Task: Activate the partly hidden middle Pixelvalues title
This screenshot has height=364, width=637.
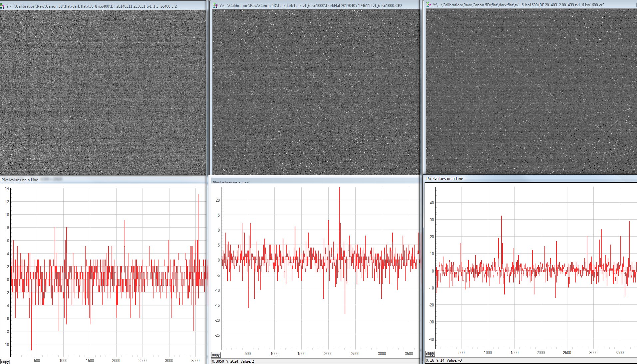Action: click(x=231, y=182)
